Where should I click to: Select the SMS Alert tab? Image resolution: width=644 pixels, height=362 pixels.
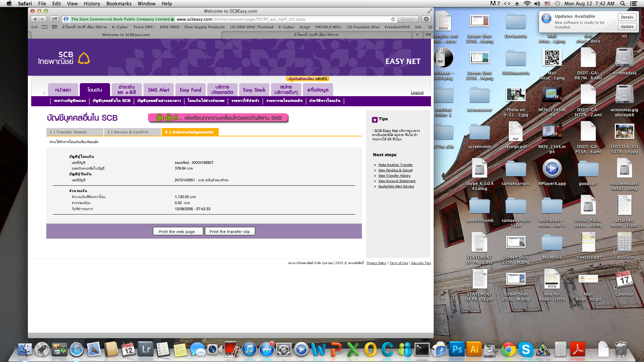click(159, 90)
